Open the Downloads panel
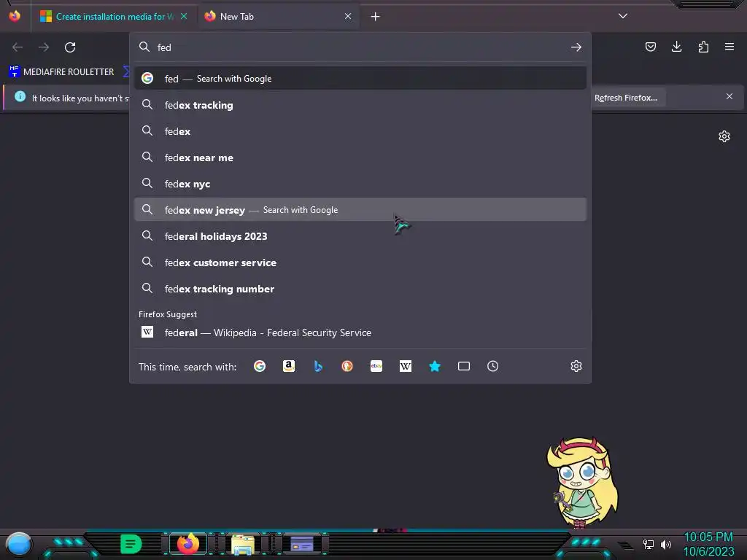This screenshot has width=747, height=560. tap(676, 47)
